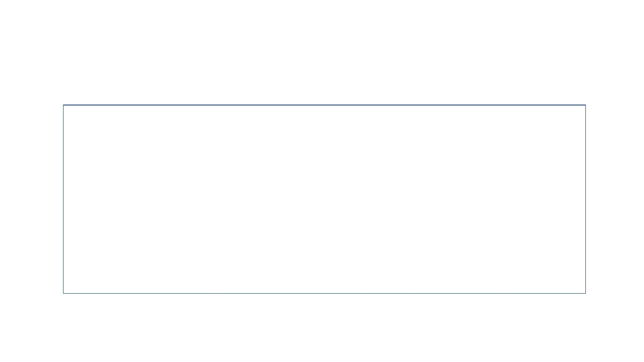
Task: Click the center of the blue-bordered empty box
Action: click(x=324, y=199)
